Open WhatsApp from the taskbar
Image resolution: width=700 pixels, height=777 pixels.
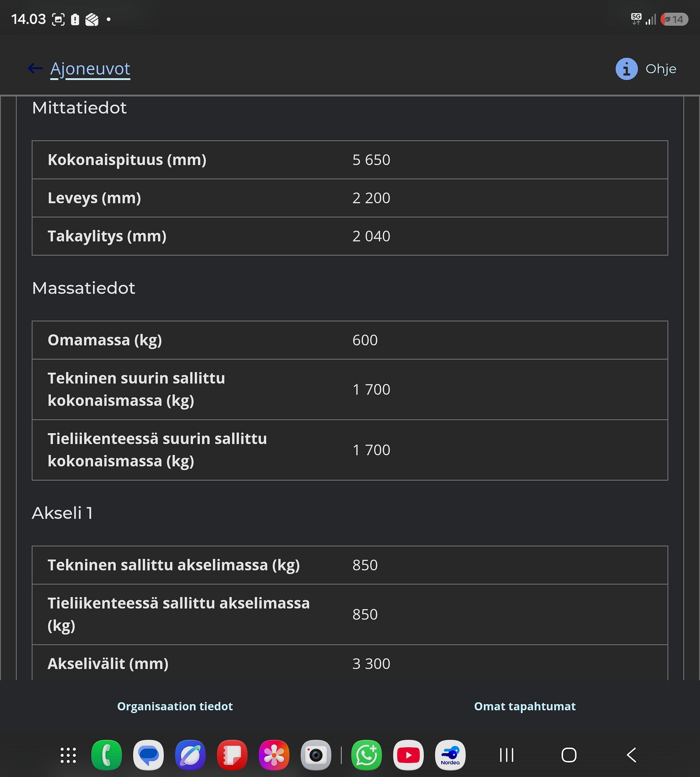point(366,755)
